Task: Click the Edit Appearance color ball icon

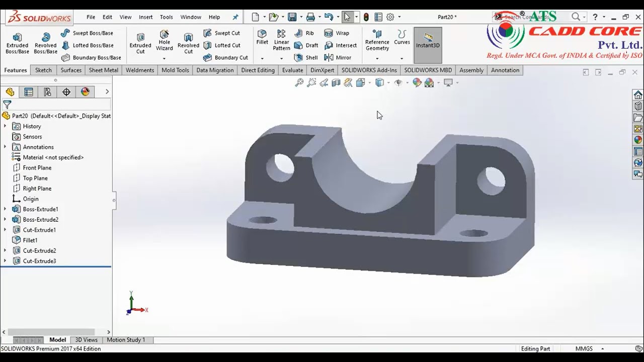Action: point(417,82)
